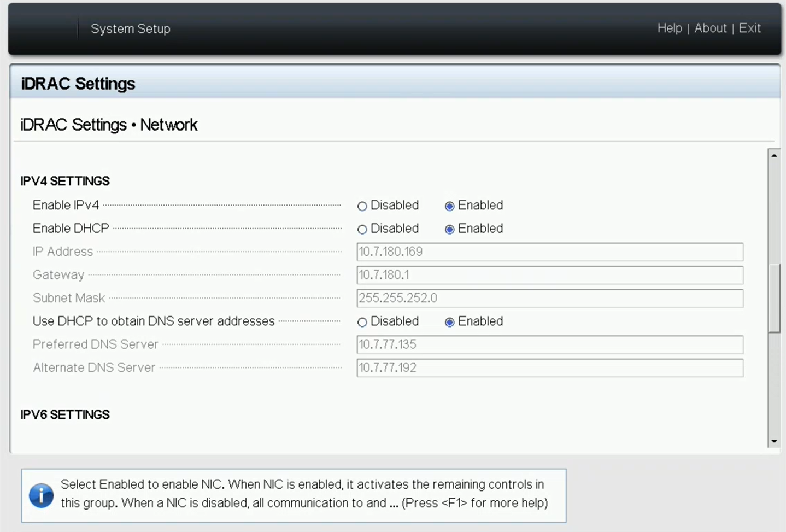786x532 pixels.
Task: Click the IPV6 SETTINGS section heading
Action: pos(65,415)
